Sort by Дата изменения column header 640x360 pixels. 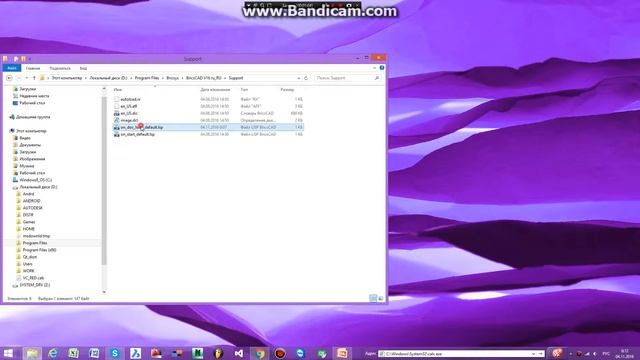(x=215, y=89)
